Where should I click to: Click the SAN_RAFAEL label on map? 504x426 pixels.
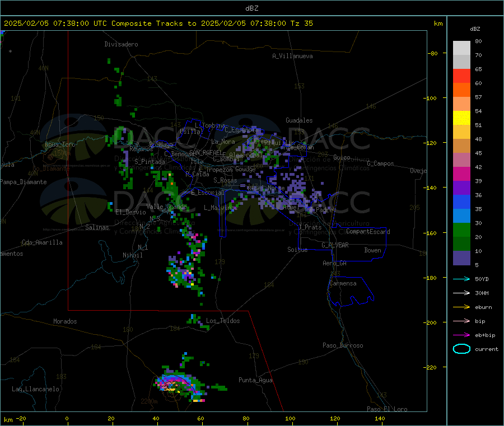click(206, 153)
